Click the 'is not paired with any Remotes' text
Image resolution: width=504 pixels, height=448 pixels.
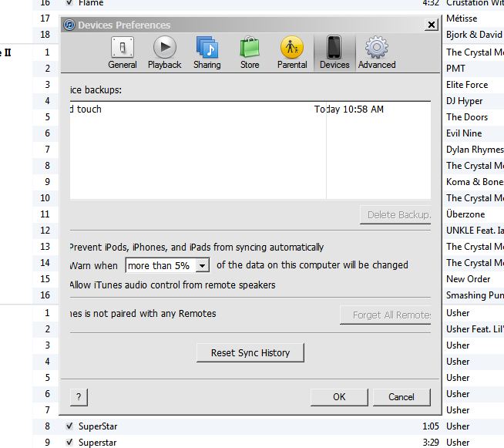pos(143,314)
